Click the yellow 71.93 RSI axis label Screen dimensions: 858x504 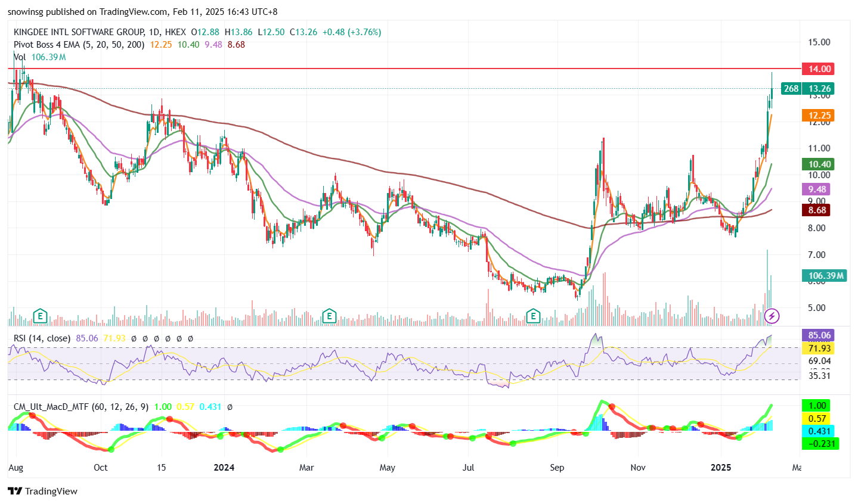coord(817,349)
